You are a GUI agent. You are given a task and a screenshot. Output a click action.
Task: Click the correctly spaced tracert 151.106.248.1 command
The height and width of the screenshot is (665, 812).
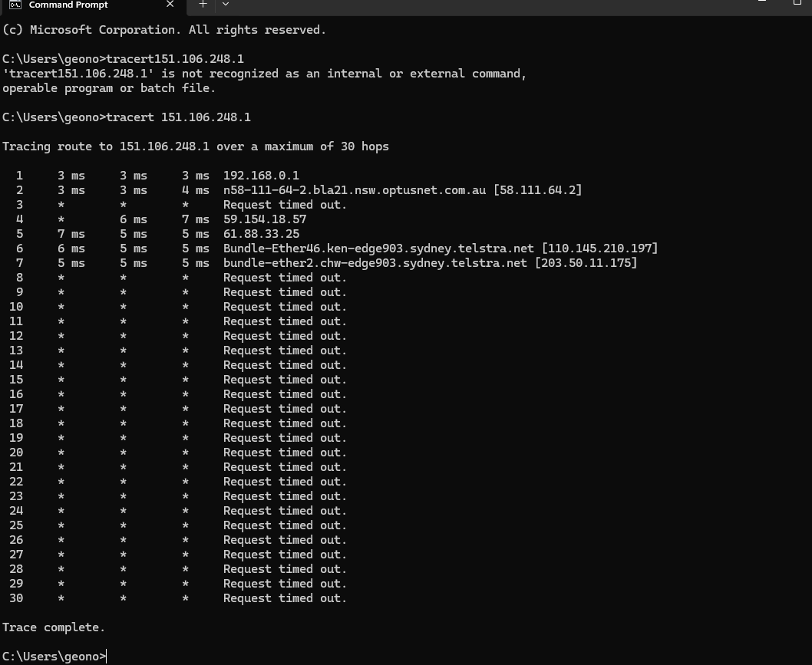178,117
